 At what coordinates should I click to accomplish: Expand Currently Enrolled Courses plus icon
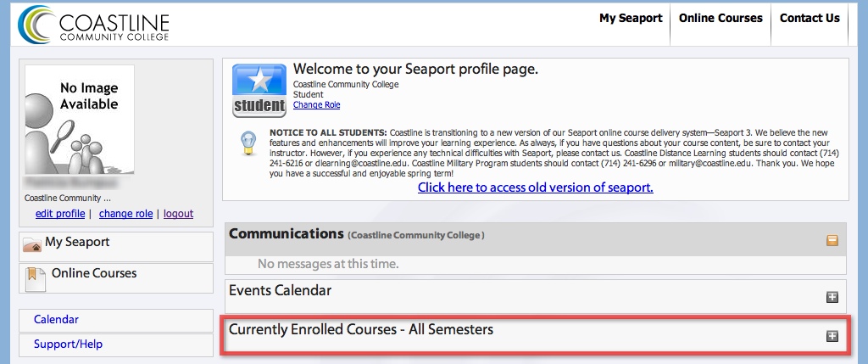pos(832,336)
